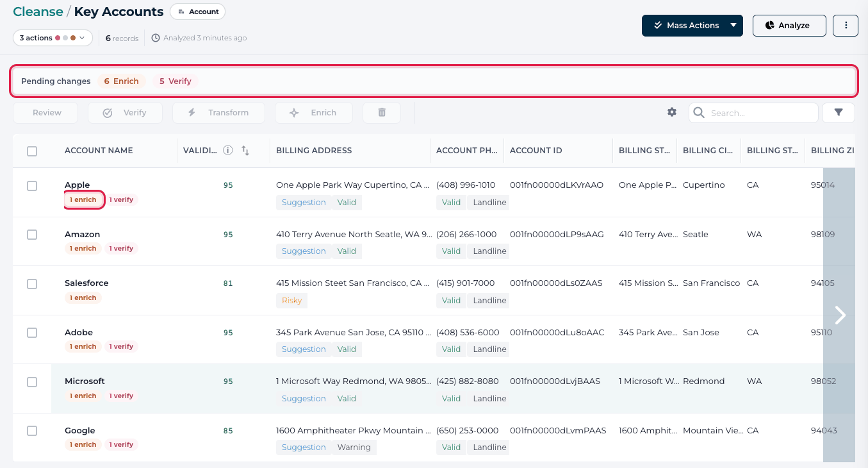
Task: Click Adobe's phone number (408) 536-6000
Action: [468, 332]
